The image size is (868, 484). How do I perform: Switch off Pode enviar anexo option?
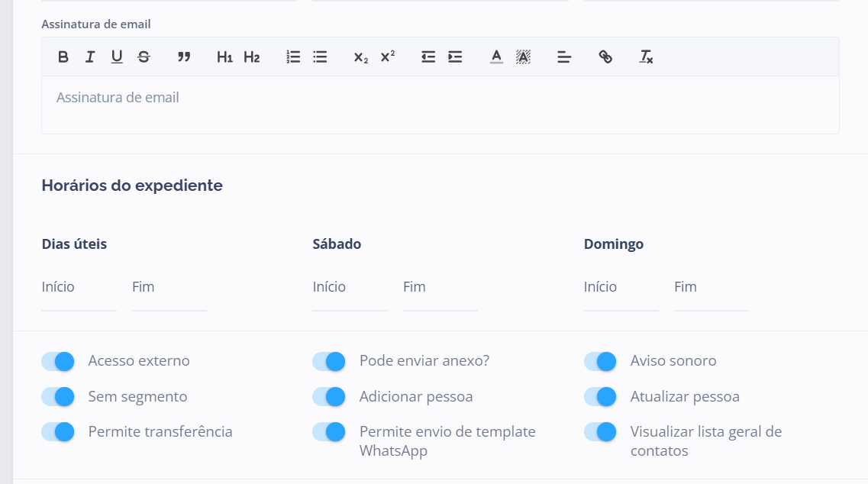click(329, 361)
